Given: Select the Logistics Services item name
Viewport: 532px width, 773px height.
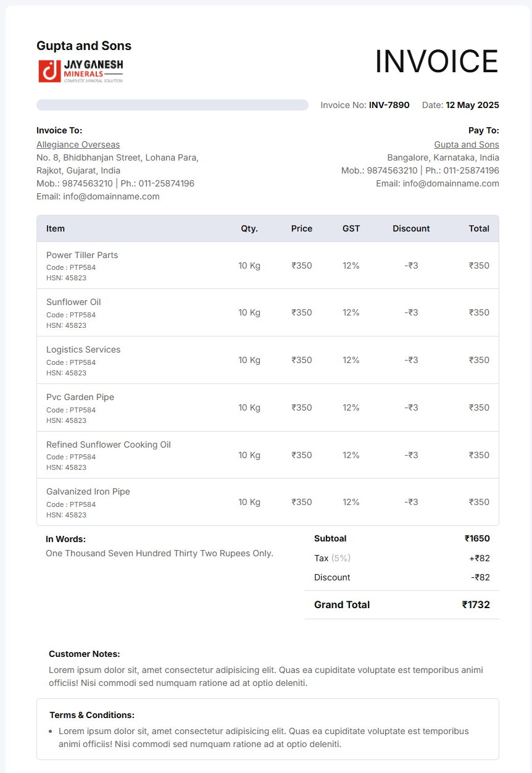Looking at the screenshot, I should 83,349.
